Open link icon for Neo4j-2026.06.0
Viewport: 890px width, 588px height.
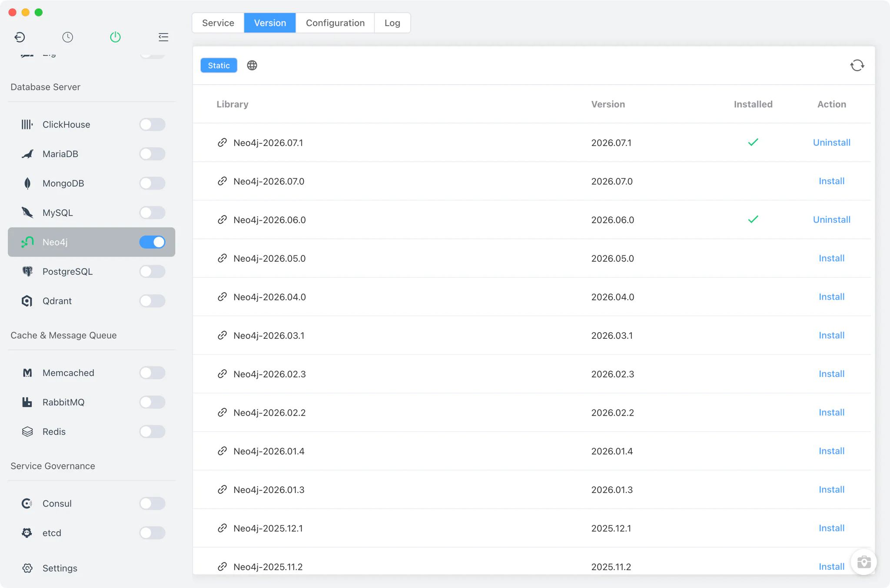point(222,220)
